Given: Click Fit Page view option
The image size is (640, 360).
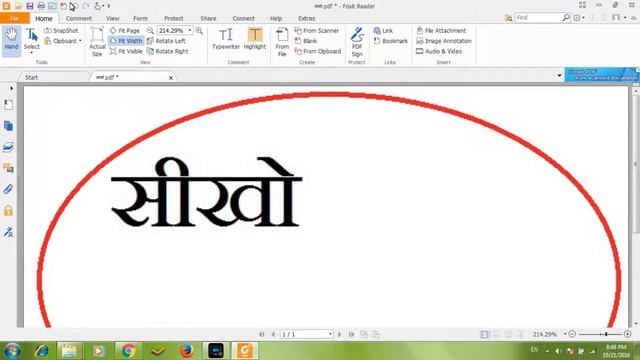Looking at the screenshot, I should tap(125, 31).
